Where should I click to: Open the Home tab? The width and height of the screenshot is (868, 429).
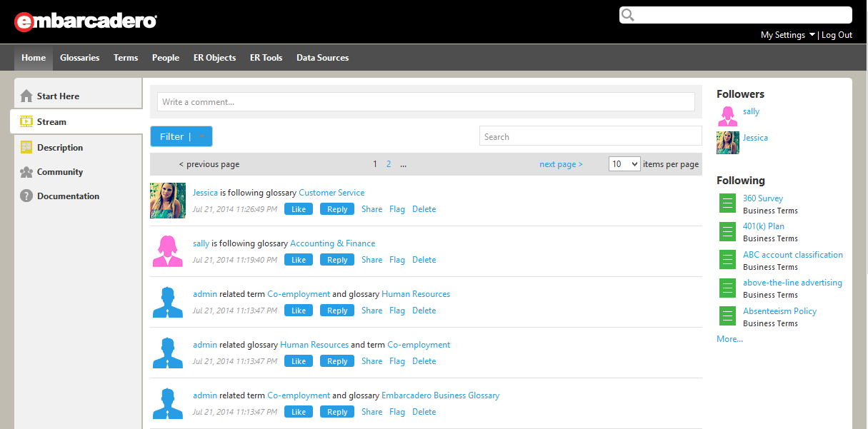click(34, 58)
